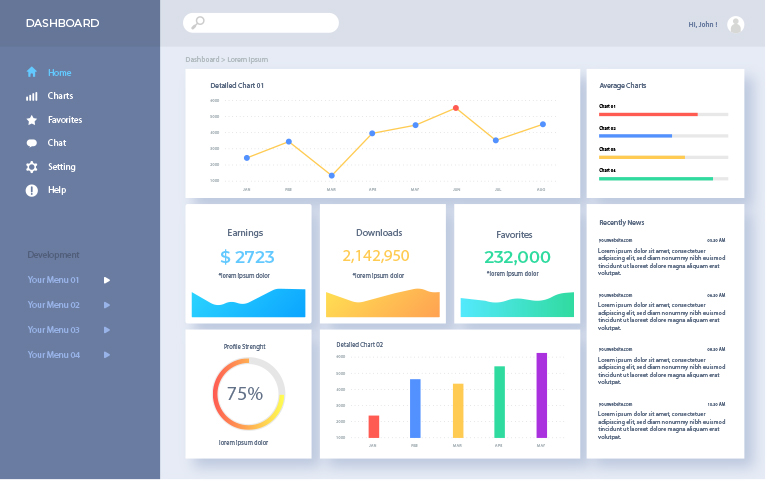The image size is (768, 482).
Task: Open the Setting gear icon
Action: click(32, 167)
